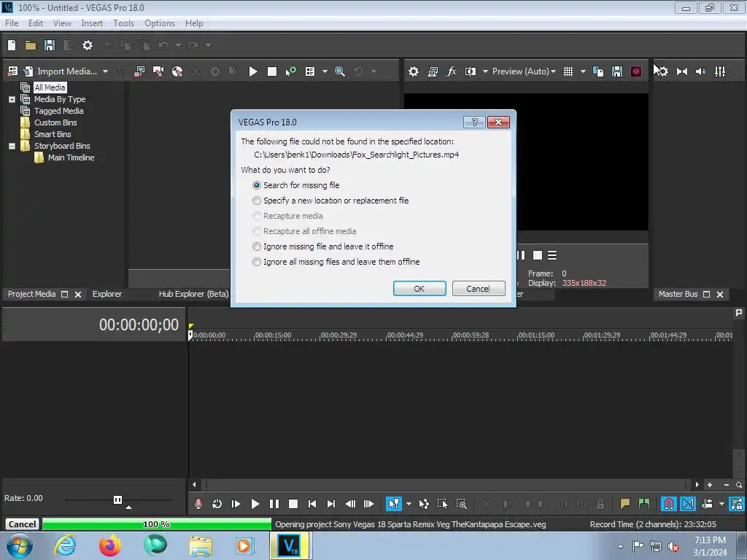
Task: Open the split screen view dropdown arrow
Action: tap(485, 71)
